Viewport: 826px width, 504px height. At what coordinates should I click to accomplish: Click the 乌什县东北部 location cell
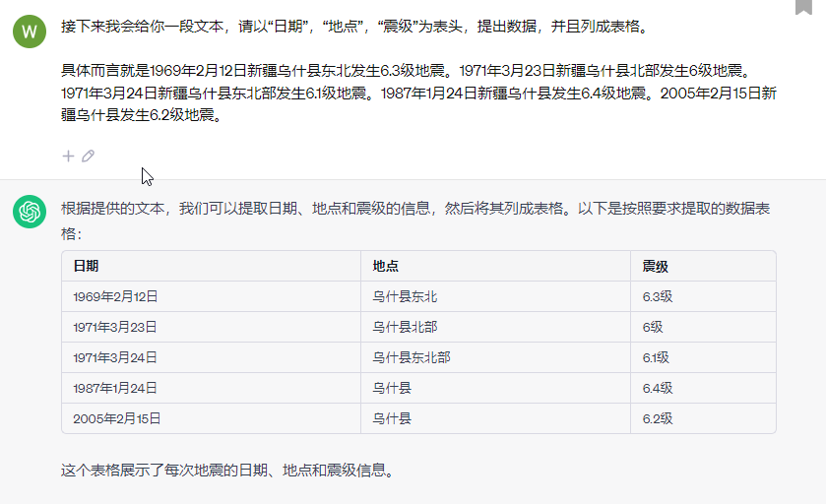(x=411, y=358)
